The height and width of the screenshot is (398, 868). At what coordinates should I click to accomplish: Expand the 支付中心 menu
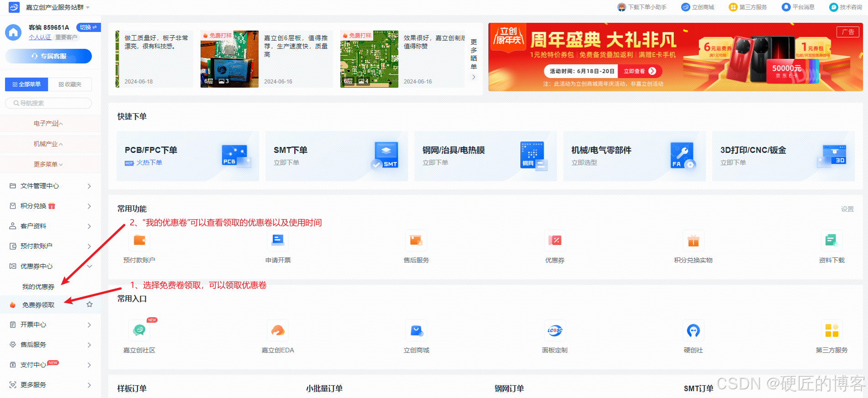[50, 365]
